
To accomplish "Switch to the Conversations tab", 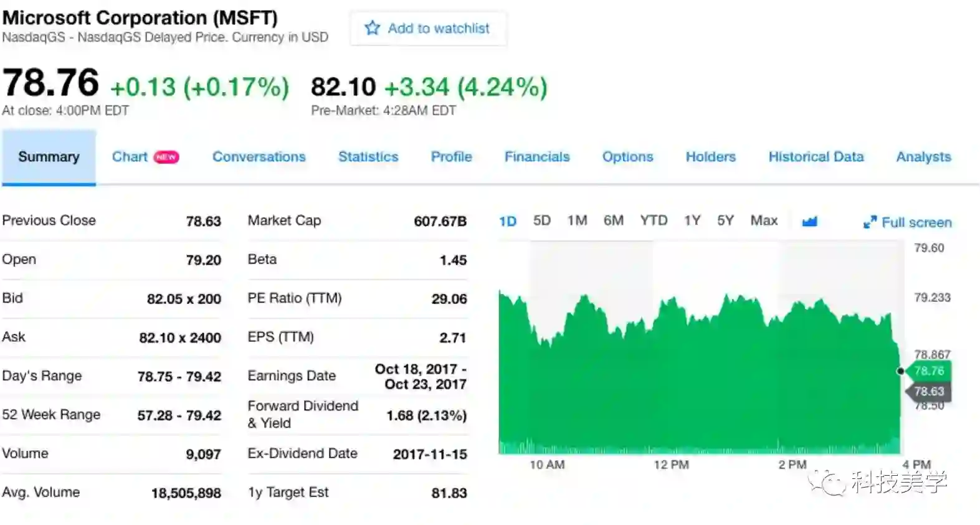I will [259, 157].
